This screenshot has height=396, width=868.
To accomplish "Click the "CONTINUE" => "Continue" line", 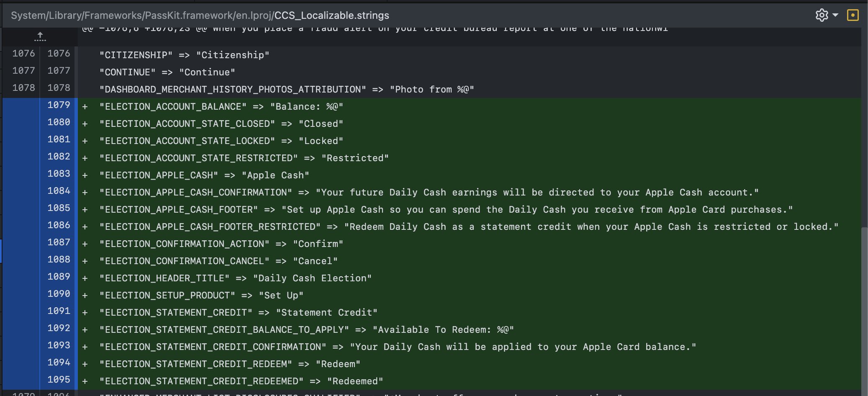I will coord(167,72).
